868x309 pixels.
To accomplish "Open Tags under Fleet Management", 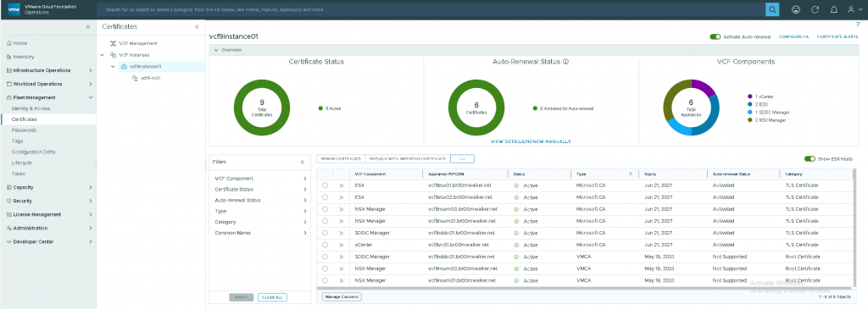I will [17, 141].
